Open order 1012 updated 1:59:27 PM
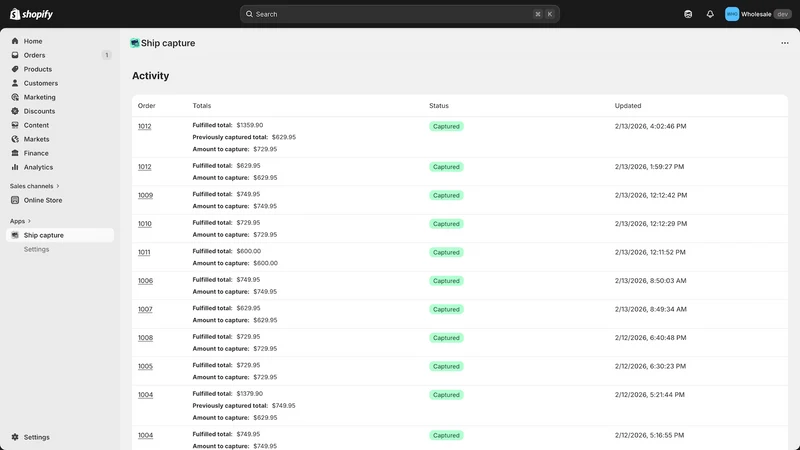The width and height of the screenshot is (800, 450). coord(144,167)
